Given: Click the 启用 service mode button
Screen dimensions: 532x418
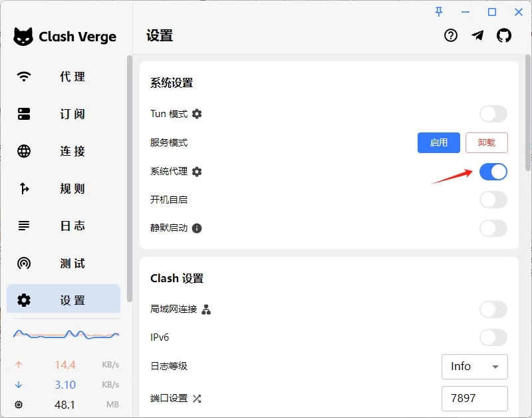Looking at the screenshot, I should (x=439, y=142).
